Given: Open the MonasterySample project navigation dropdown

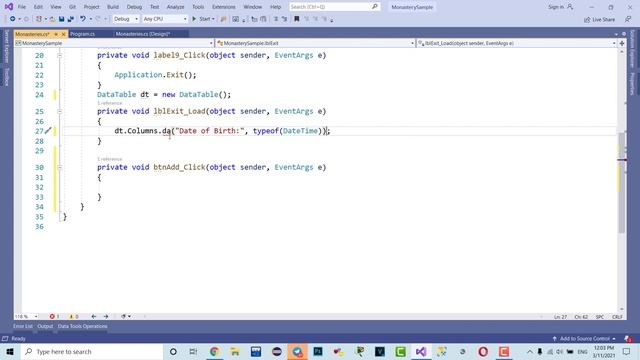Looking at the screenshot, I should coord(114,43).
